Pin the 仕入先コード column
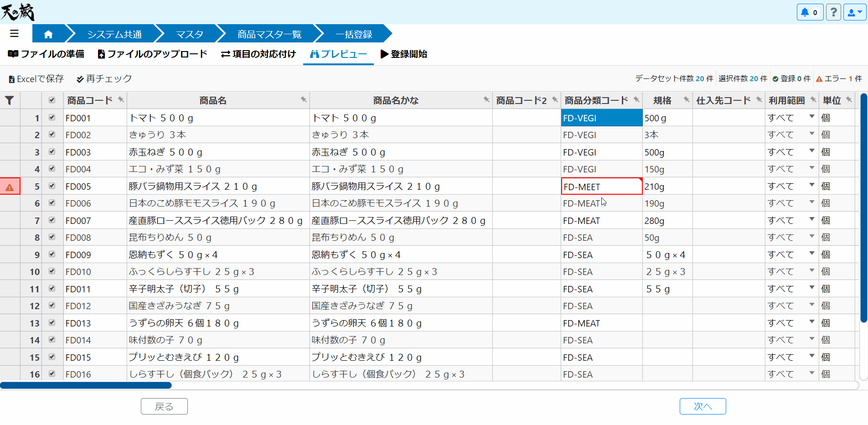Screen dimensions: 868x425 (759, 99)
